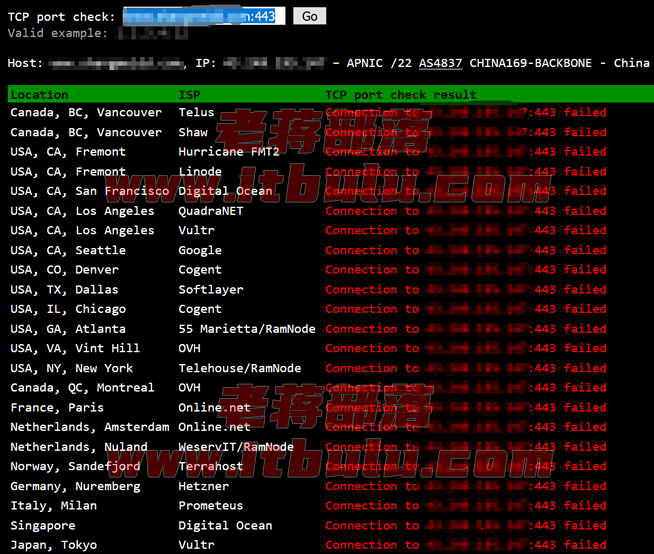Select the TCP port check result header
Screen dimensions: 654x554
[400, 95]
